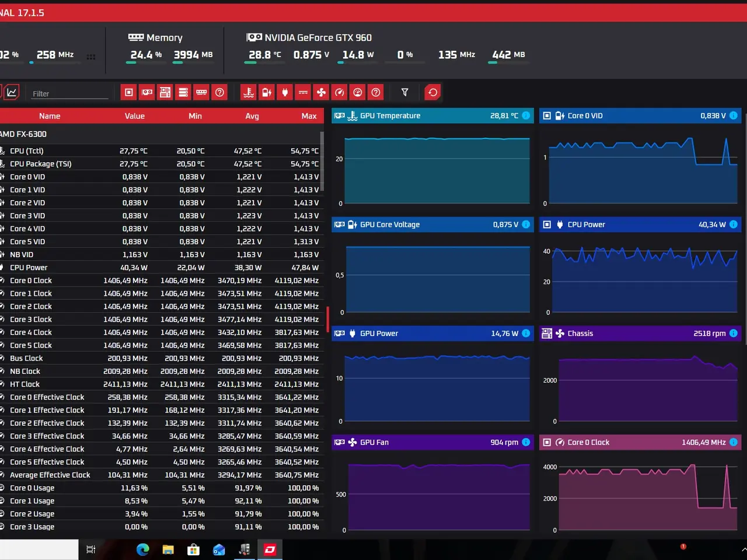
Task: Click the unknown hardware question-mark filter
Action: [x=219, y=92]
